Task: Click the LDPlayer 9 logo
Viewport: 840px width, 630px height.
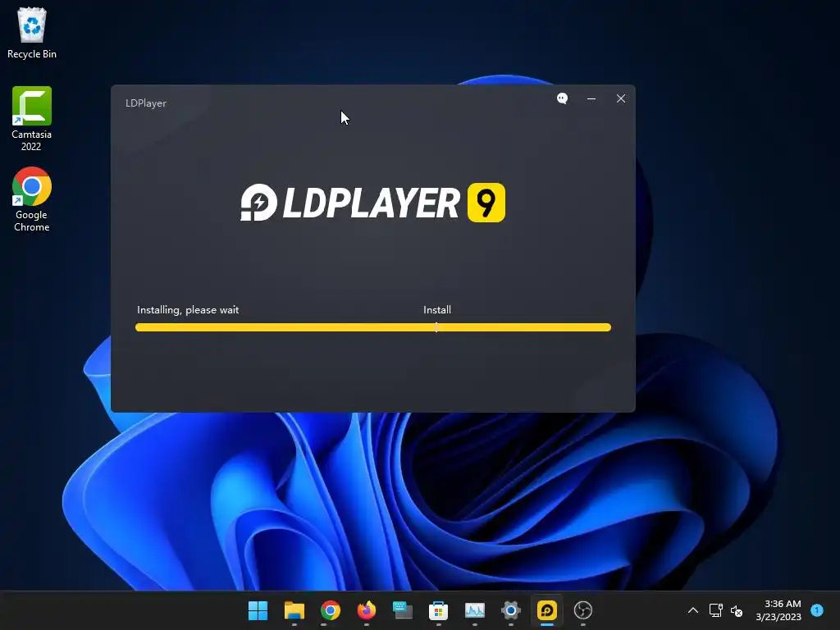Action: pyautogui.click(x=373, y=203)
